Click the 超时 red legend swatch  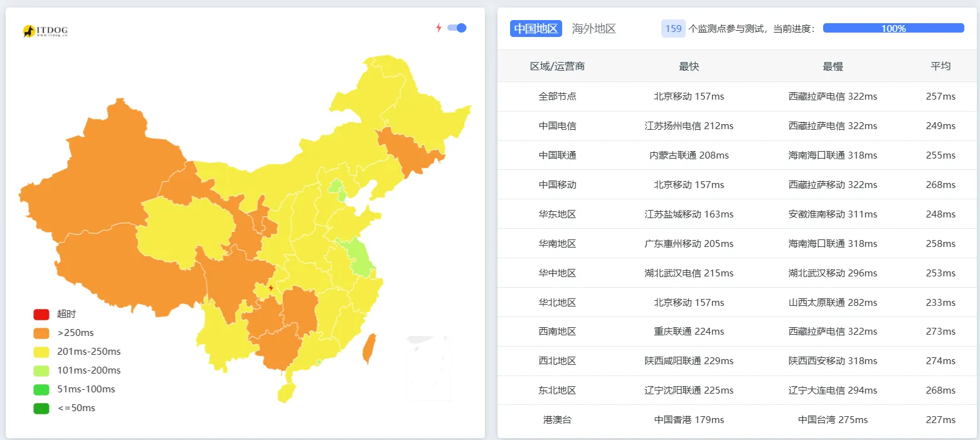41,314
